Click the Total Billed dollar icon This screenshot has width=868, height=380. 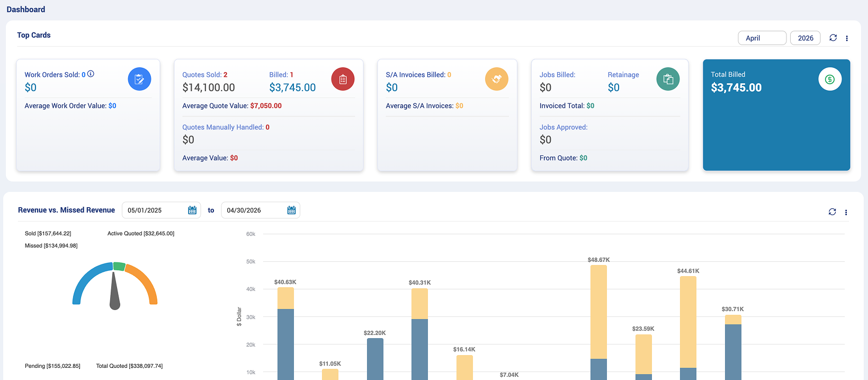point(830,79)
